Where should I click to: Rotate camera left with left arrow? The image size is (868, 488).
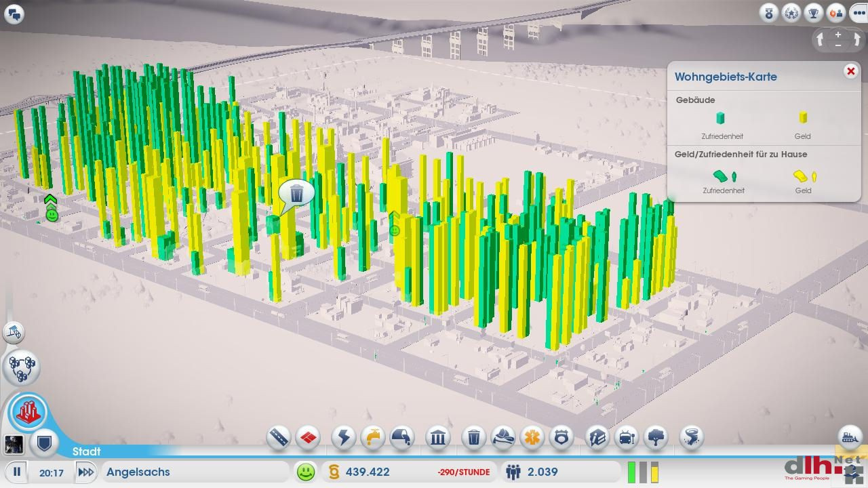[x=820, y=39]
